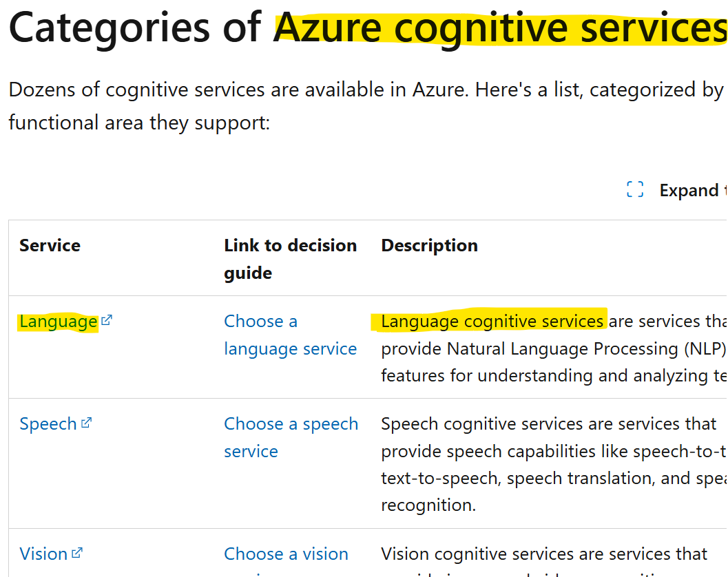The height and width of the screenshot is (577, 728).
Task: Click the Expand table button label
Action: point(693,190)
